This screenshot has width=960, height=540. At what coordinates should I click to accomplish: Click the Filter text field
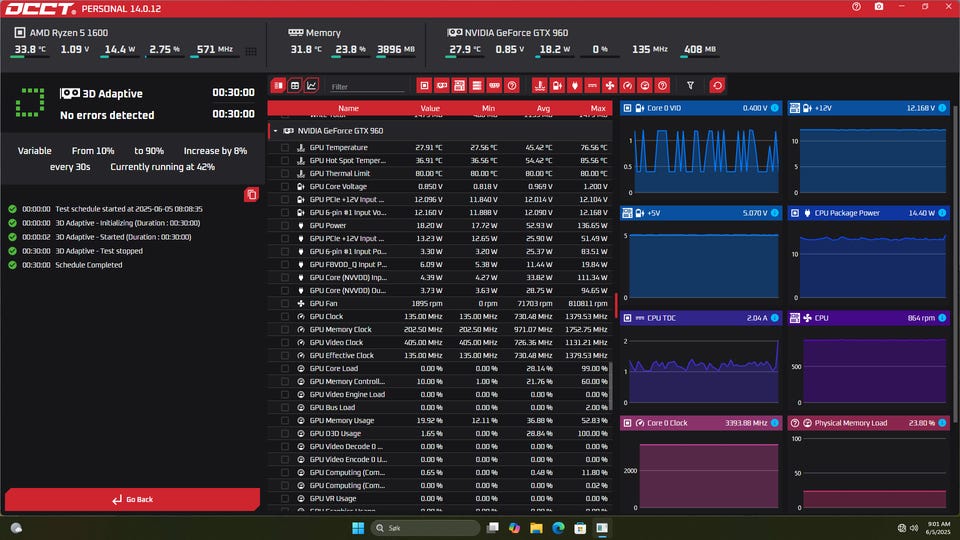367,86
